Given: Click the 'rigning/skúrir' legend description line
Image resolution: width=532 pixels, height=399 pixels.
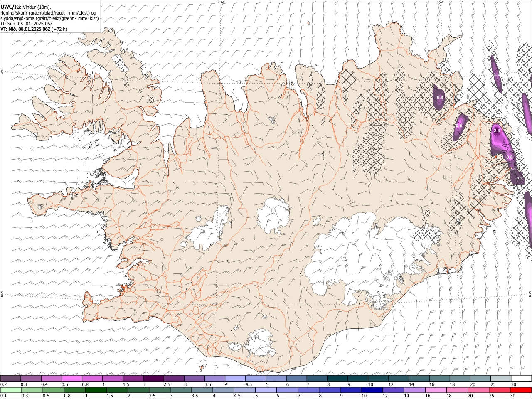Looking at the screenshot, I should (48, 13).
